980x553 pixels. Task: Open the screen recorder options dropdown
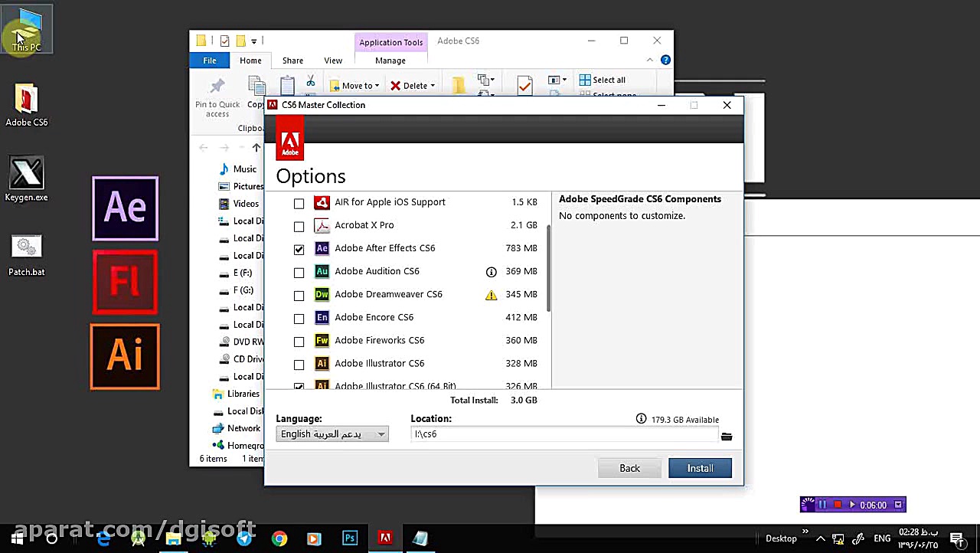[x=898, y=505]
